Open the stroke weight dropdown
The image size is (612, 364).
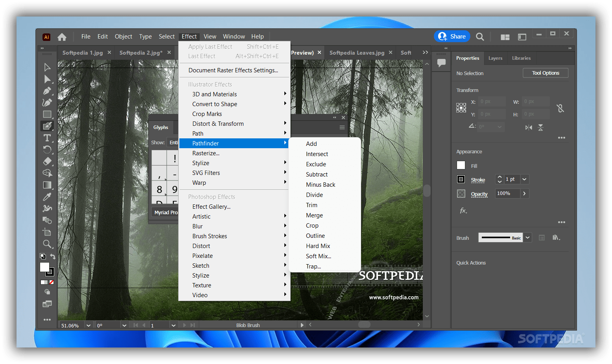point(524,179)
